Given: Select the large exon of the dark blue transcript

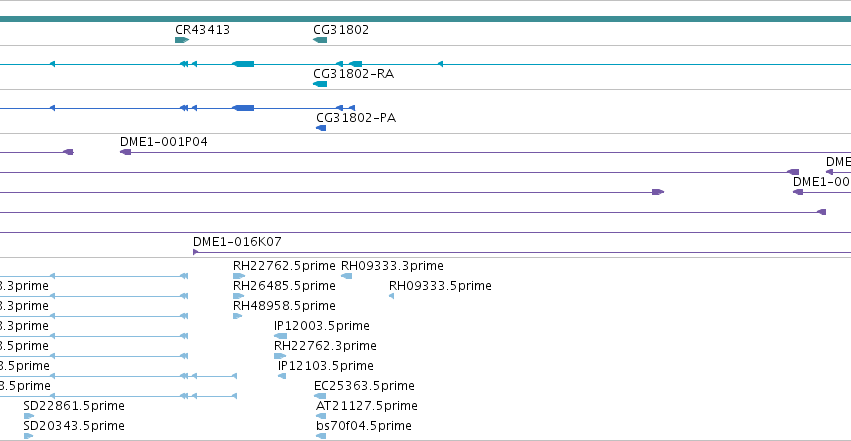Looking at the screenshot, I should 243,108.
